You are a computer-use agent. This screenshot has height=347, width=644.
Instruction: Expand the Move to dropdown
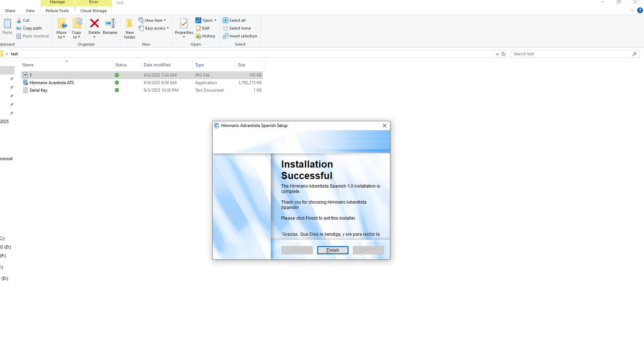pyautogui.click(x=61, y=37)
